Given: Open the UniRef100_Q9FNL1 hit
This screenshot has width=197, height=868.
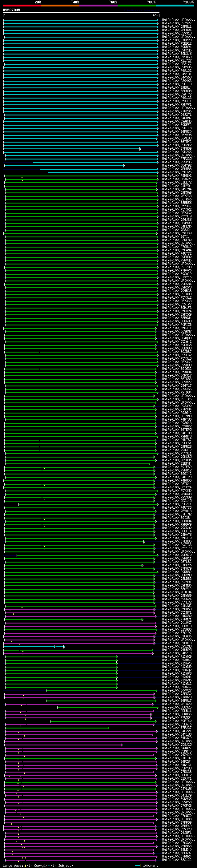Looking at the screenshot, I should (x=177, y=26).
